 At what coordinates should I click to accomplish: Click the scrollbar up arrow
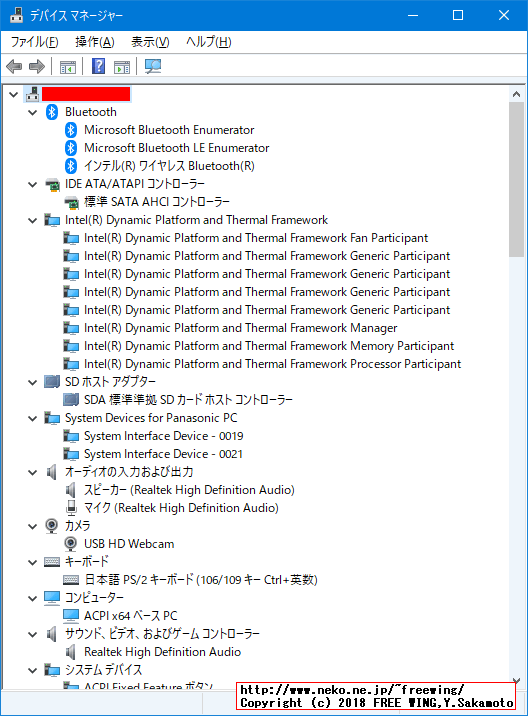[516, 94]
